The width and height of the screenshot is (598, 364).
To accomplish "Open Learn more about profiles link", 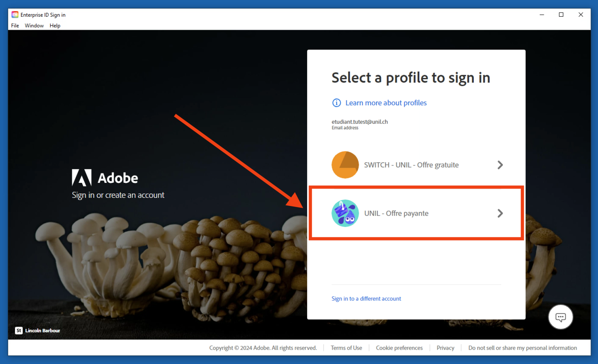I will (386, 103).
